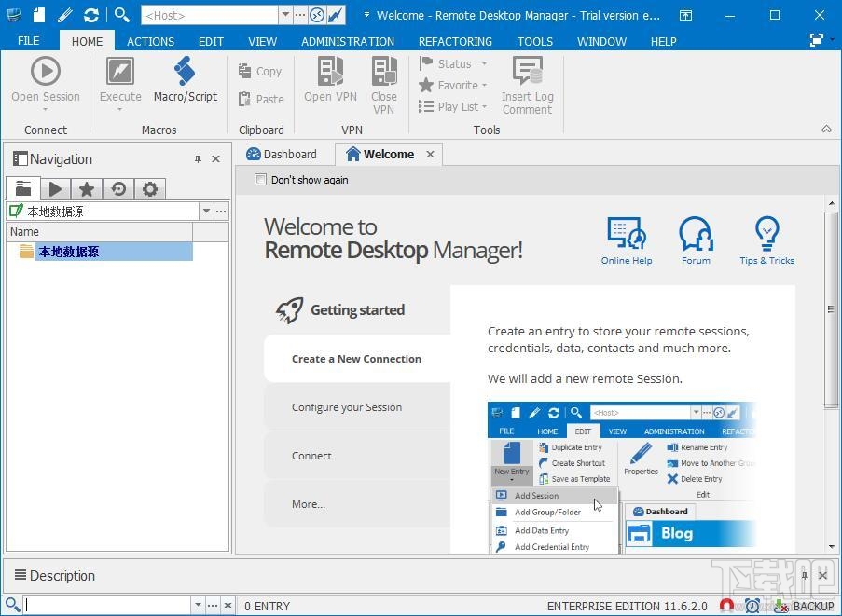This screenshot has height=616, width=842.
Task: Show favorites star tab in Navigation
Action: (87, 189)
